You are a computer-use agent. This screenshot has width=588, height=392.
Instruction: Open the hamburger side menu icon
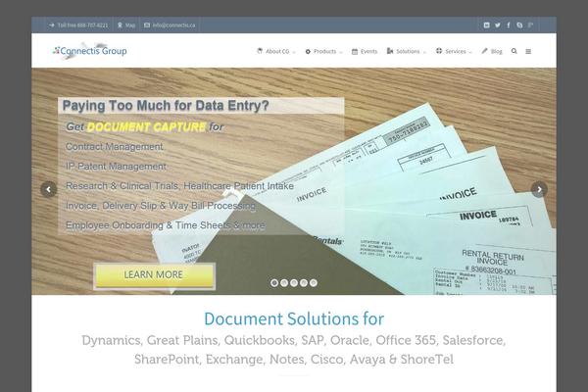528,51
